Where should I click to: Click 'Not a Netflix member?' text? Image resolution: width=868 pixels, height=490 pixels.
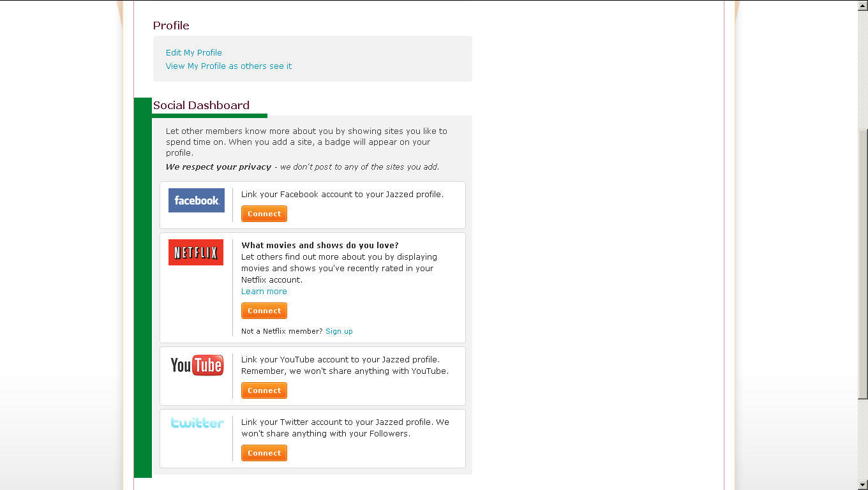(282, 331)
